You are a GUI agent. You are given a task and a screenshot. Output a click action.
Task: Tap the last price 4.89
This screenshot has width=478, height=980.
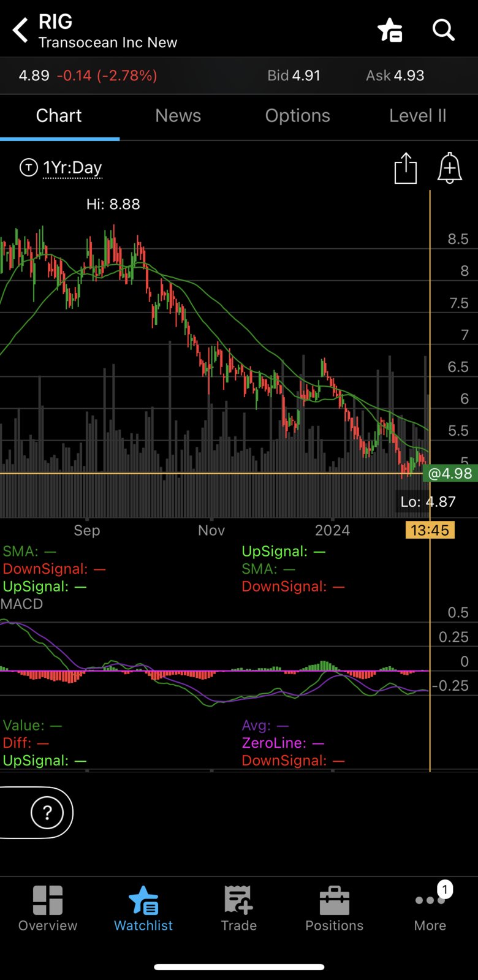click(x=34, y=75)
